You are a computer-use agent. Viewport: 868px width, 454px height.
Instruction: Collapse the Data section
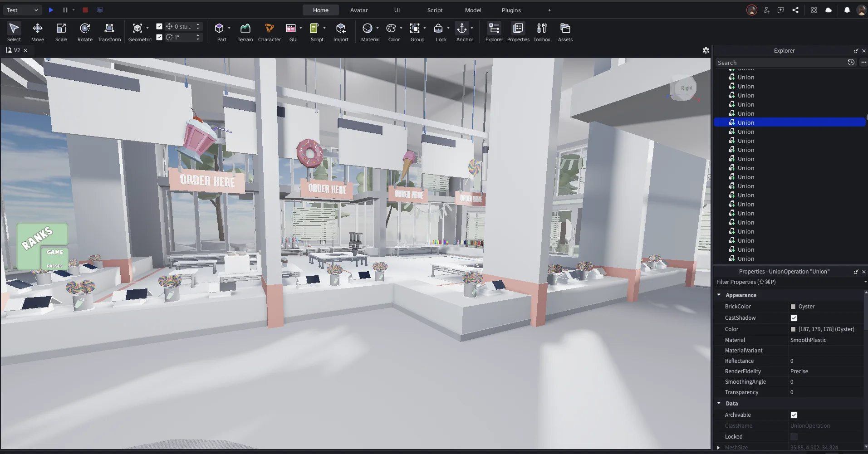[x=719, y=403]
